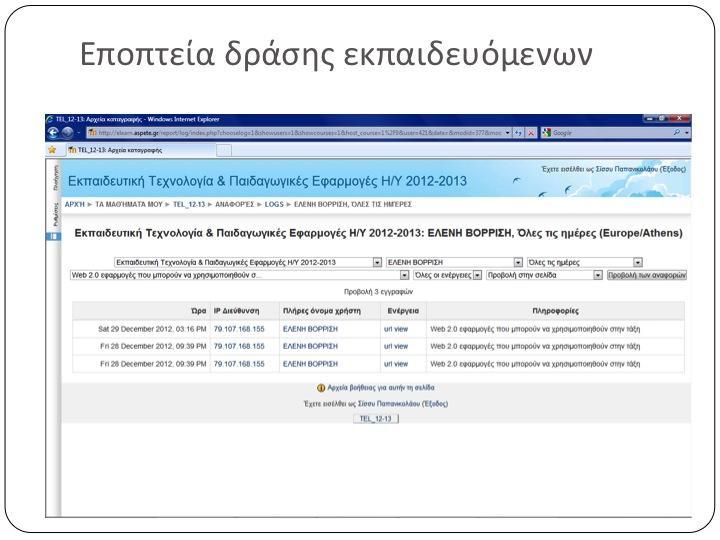Click the Ενέργεια column header
This screenshot has height=540, width=720.
point(403,311)
